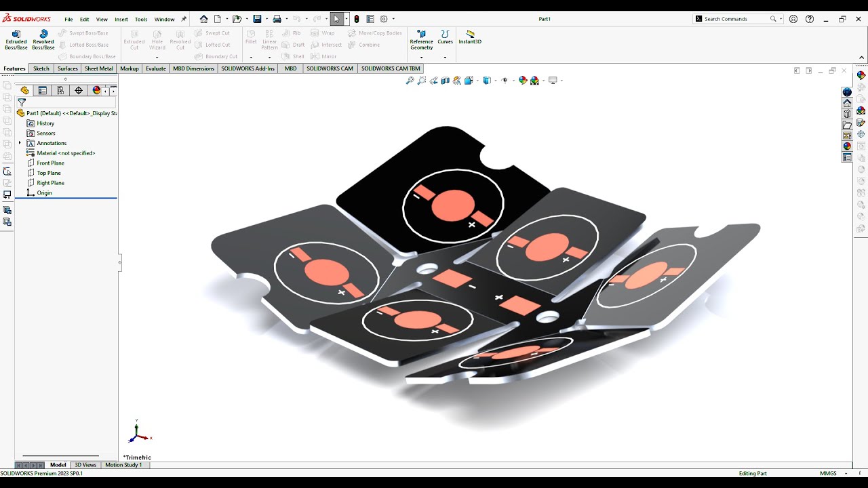Click the Edit Appearance color ball icon

coord(523,81)
